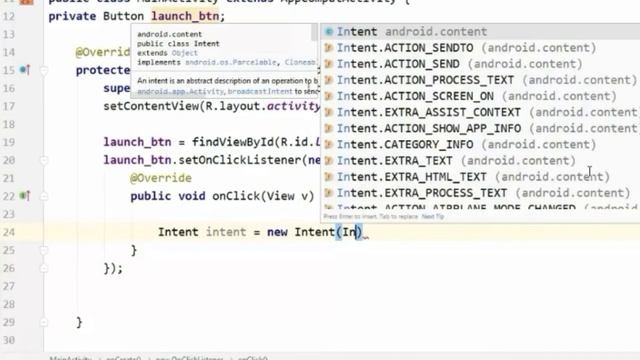This screenshot has width=640, height=360.
Task: Click the field icon beside Intent.EXTRA_ASSIST_CONTEXT suggestion
Action: click(x=329, y=112)
